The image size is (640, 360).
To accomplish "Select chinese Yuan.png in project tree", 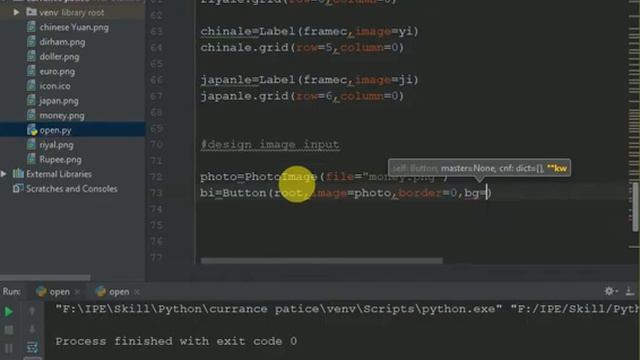I will point(74,27).
